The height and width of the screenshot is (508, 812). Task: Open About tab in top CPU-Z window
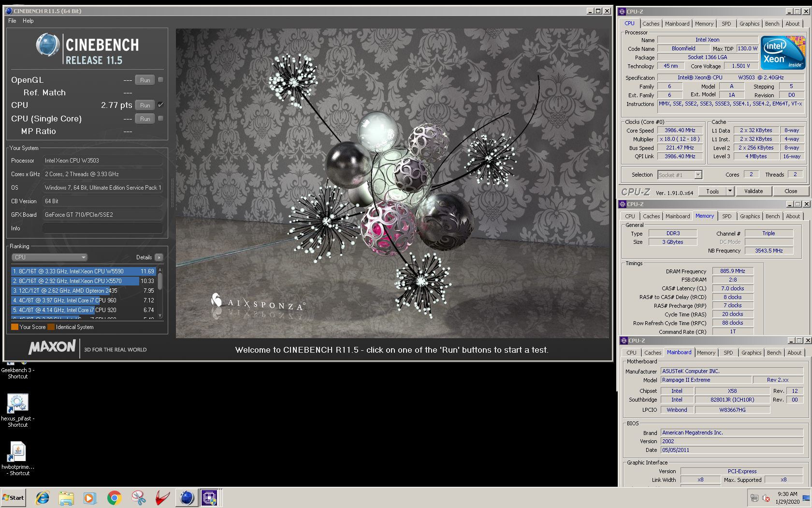click(x=792, y=24)
